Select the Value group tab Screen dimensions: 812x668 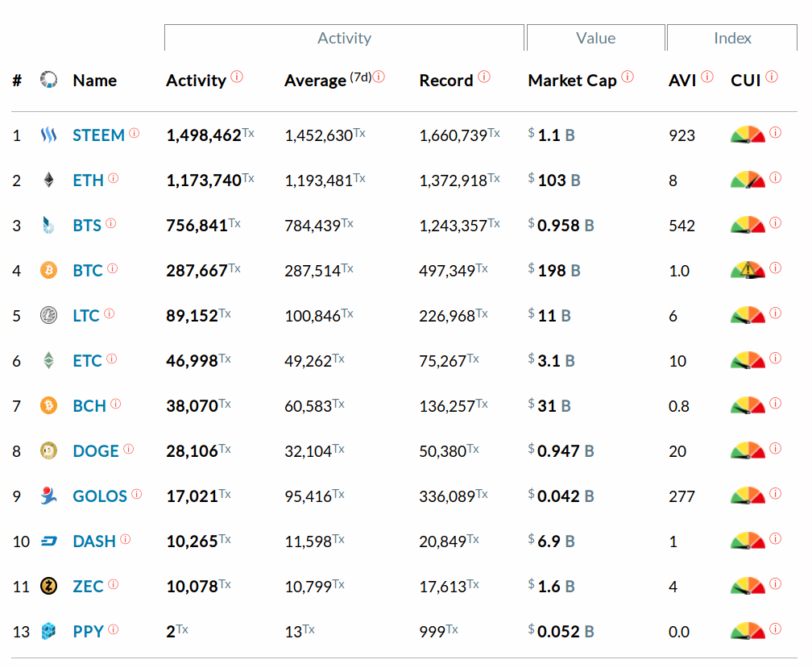click(595, 38)
